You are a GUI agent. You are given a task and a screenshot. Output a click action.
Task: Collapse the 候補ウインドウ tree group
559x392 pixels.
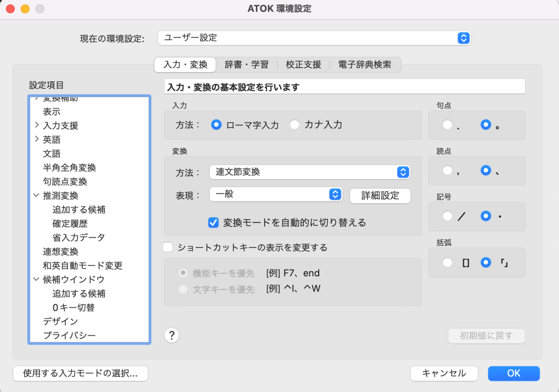pos(36,280)
